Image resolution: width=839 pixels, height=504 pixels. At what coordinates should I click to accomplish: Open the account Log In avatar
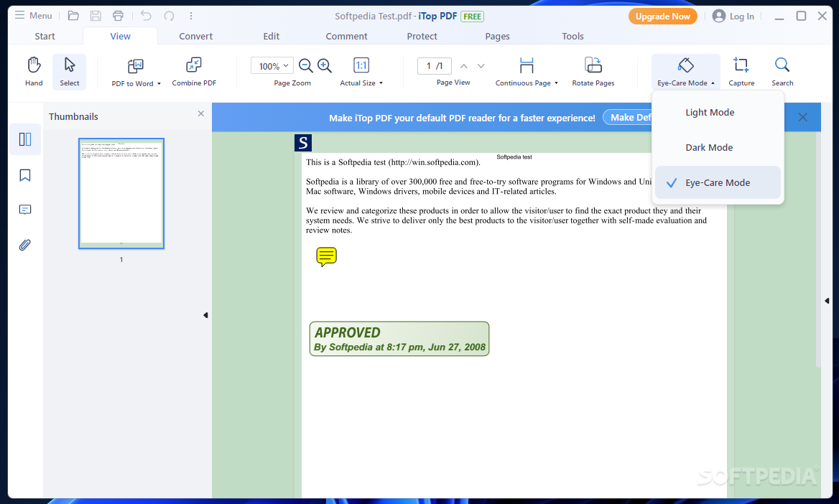coord(718,16)
